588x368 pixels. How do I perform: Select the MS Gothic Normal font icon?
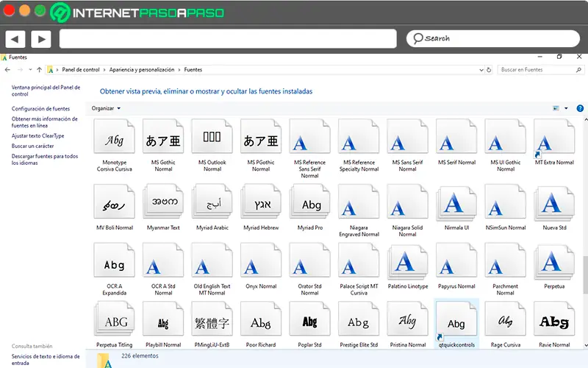tap(163, 136)
